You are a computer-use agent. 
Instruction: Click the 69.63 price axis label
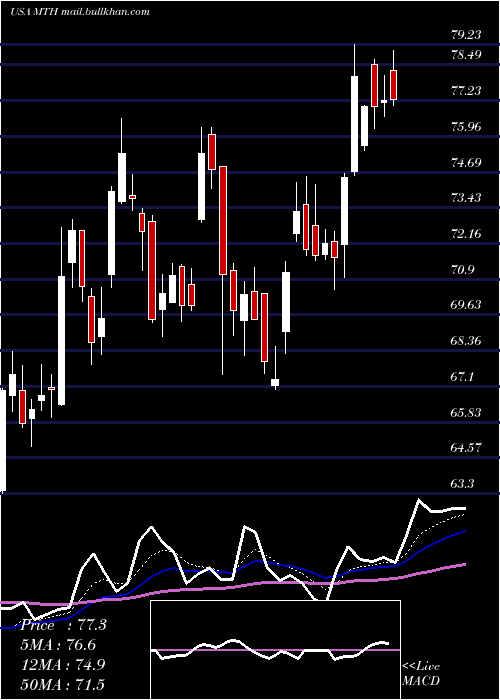click(466, 305)
